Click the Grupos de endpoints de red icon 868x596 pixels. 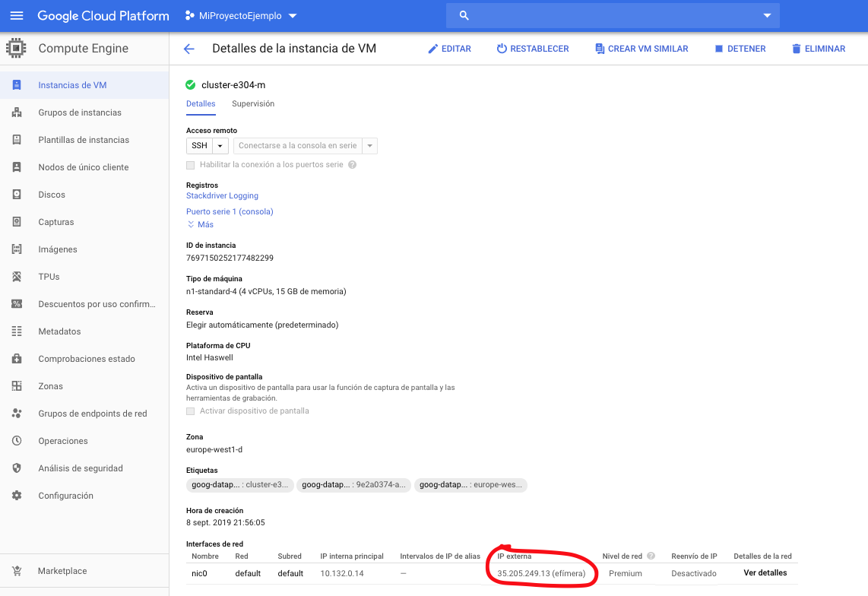[x=17, y=414]
